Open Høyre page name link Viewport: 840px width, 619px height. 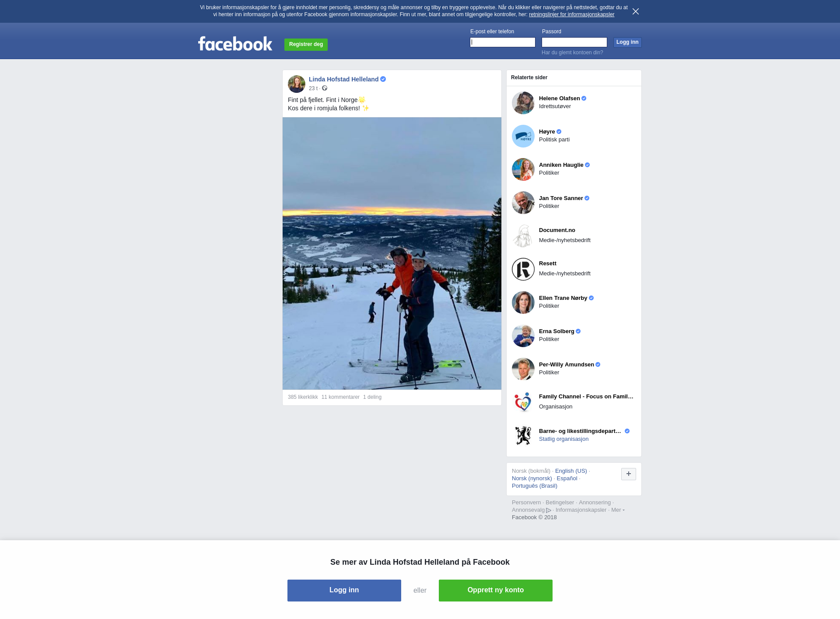547,132
